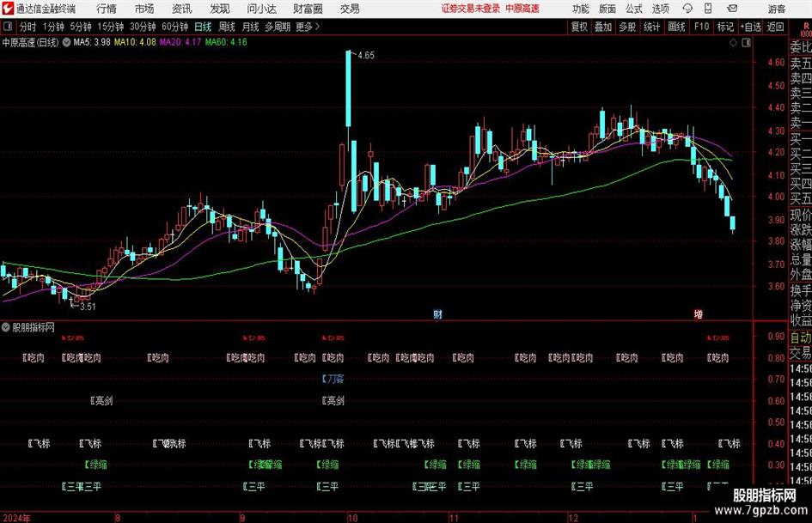Screen dimensions: 812x523
Task: Expand the 更多 periods chevron
Action: click(x=308, y=27)
